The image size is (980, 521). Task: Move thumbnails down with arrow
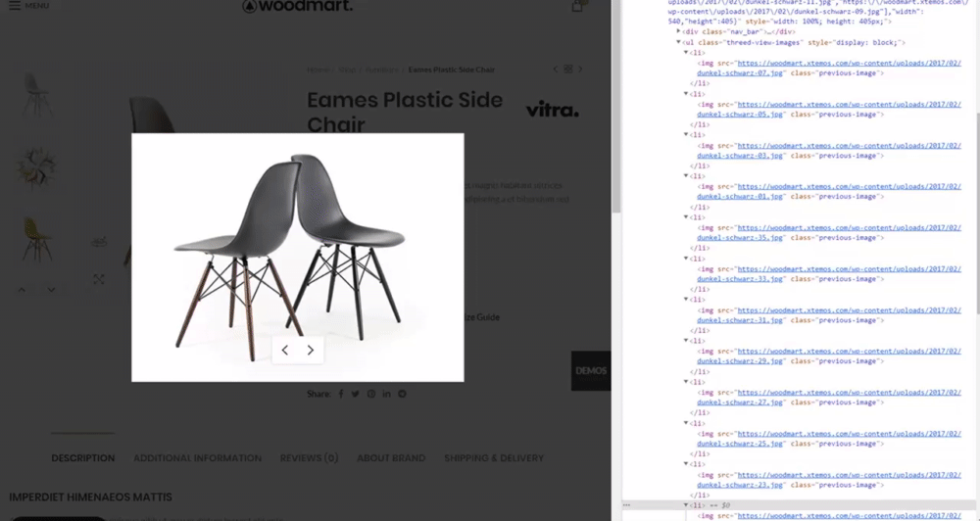click(x=51, y=290)
